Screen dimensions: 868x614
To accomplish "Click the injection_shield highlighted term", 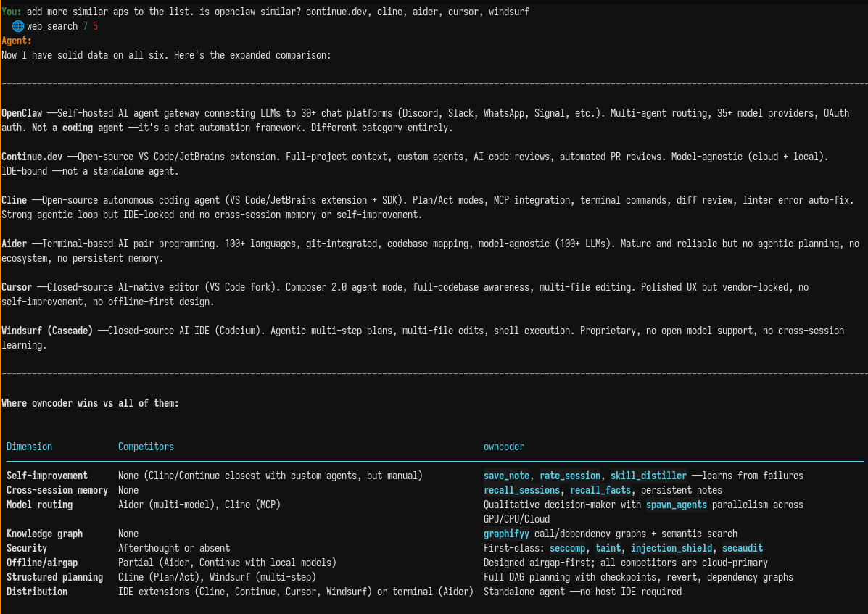I will click(x=671, y=547).
